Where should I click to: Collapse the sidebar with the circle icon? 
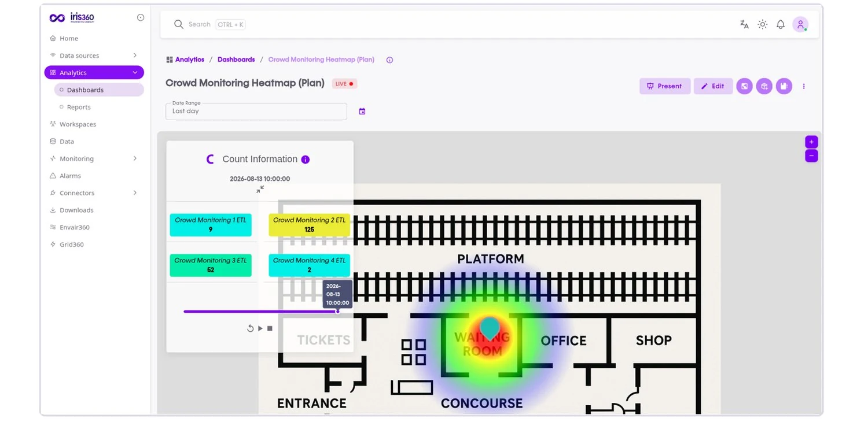pyautogui.click(x=141, y=18)
